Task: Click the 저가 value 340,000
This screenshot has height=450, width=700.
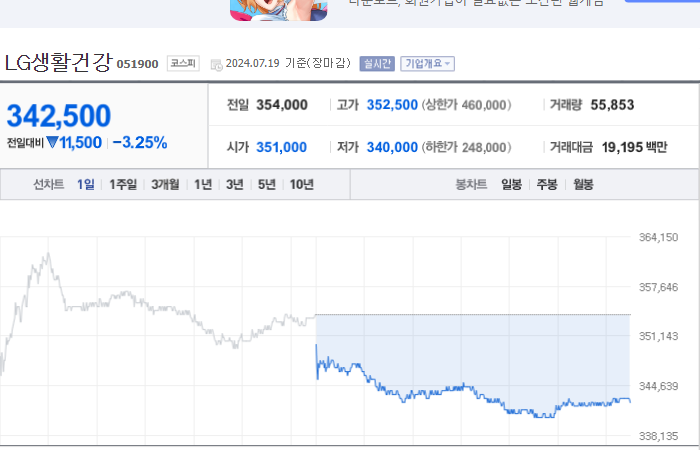Action: (392, 147)
